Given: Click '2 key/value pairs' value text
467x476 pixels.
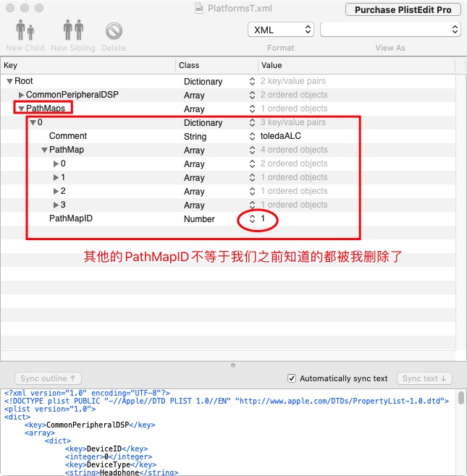Looking at the screenshot, I should pyautogui.click(x=293, y=81).
